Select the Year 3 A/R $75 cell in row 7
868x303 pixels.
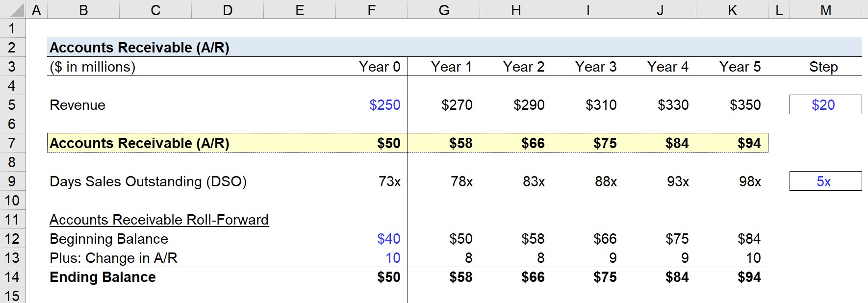(588, 143)
